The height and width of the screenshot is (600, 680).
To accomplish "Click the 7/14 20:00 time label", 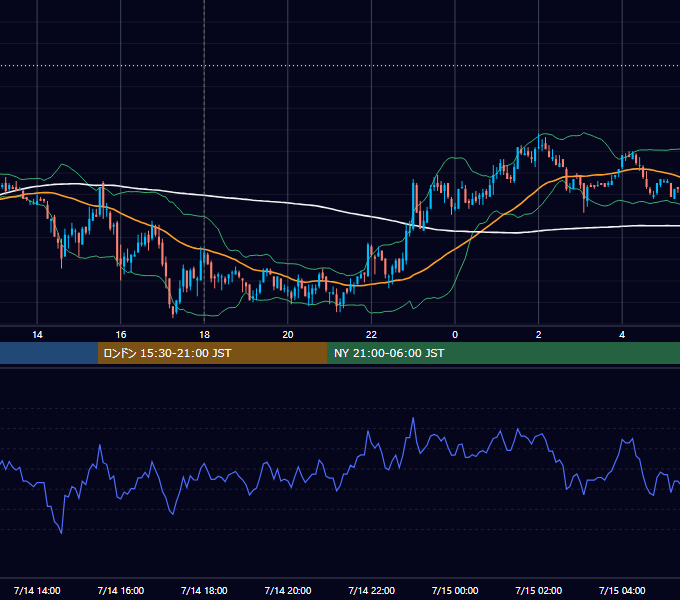I will [x=288, y=590].
